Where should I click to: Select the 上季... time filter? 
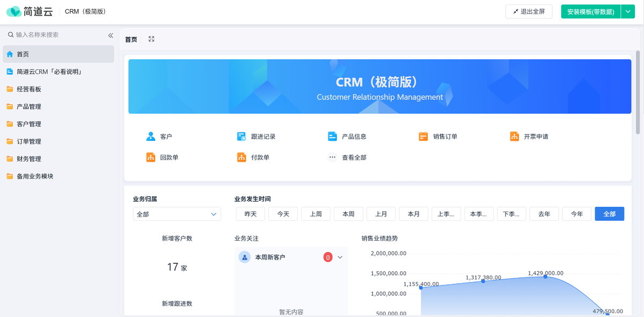pyautogui.click(x=447, y=214)
